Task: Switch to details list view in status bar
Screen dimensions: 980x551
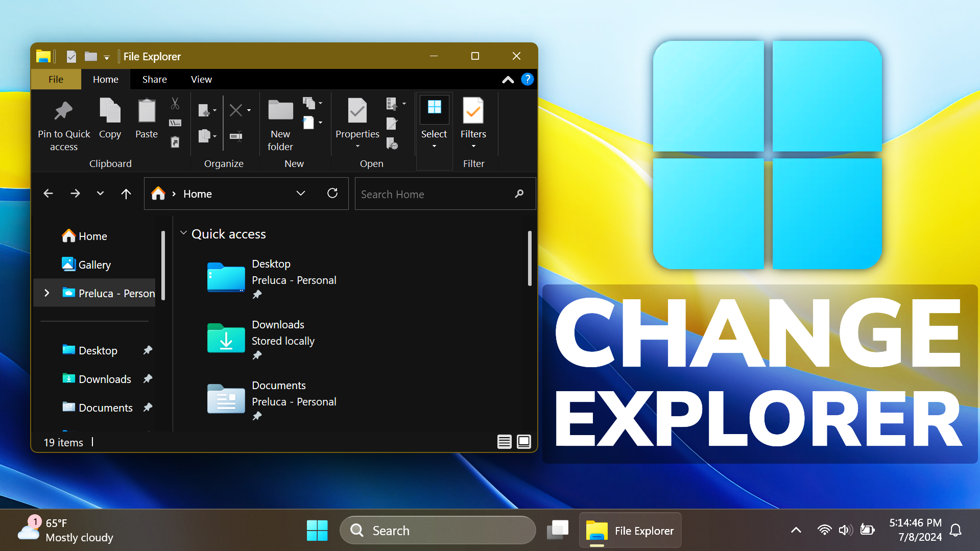Action: [504, 442]
